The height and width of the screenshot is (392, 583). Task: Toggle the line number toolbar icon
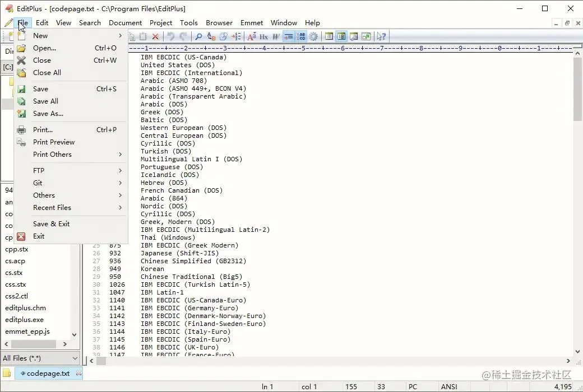click(x=301, y=36)
